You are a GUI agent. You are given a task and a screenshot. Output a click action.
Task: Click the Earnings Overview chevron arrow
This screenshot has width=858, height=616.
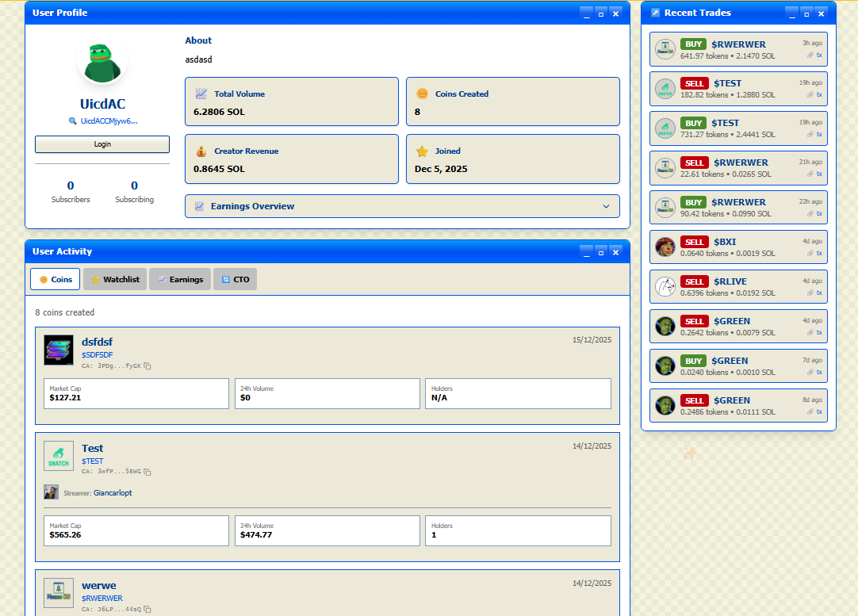[x=606, y=207]
